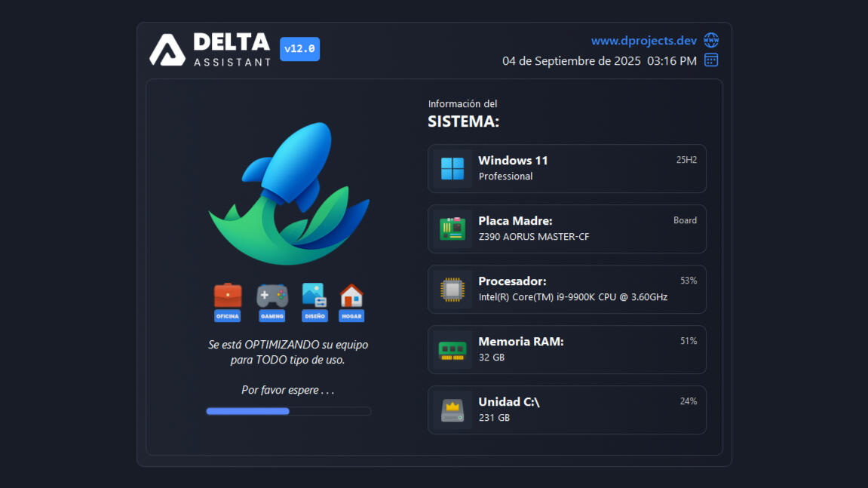This screenshot has width=868, height=488.
Task: Click the Delta Assistant logo icon
Action: [167, 50]
